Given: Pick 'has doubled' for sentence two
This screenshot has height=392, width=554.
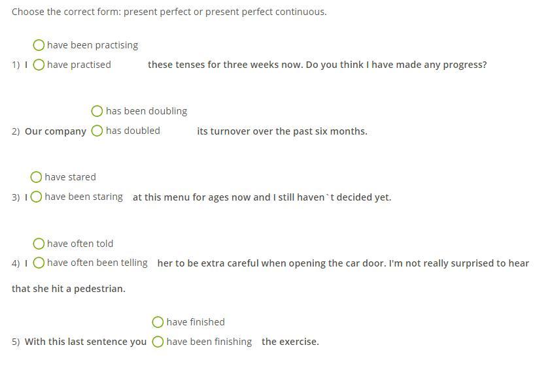Looking at the screenshot, I should 97,131.
